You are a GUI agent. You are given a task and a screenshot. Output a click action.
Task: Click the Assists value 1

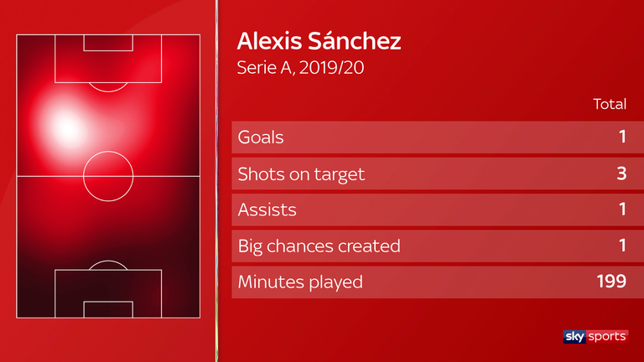(623, 209)
